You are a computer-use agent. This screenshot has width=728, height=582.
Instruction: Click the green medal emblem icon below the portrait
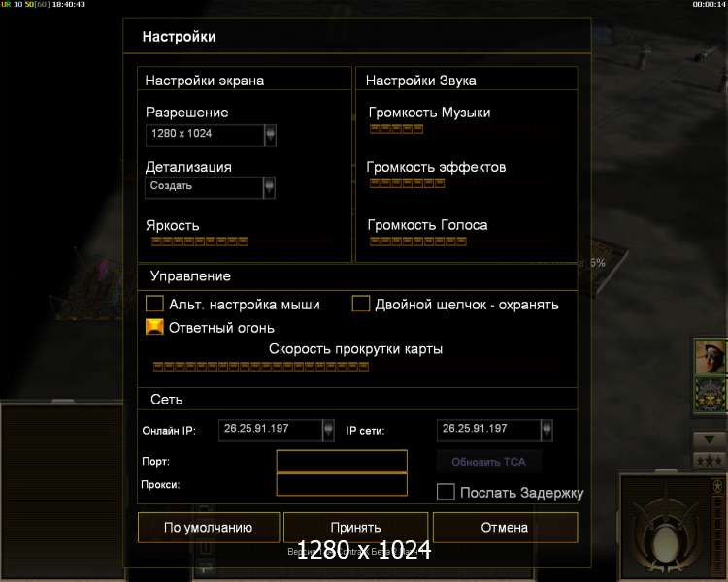[x=711, y=395]
